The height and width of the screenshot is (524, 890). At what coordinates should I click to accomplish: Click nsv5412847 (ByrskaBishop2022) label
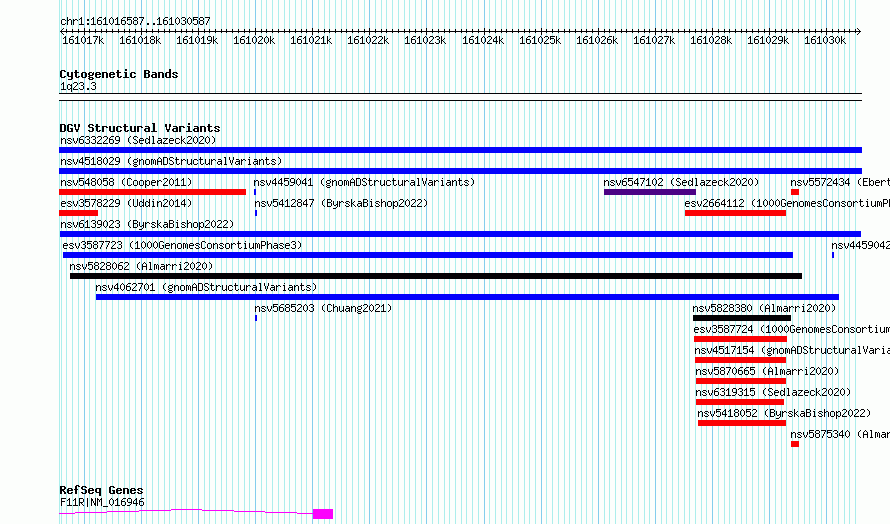[x=341, y=203]
